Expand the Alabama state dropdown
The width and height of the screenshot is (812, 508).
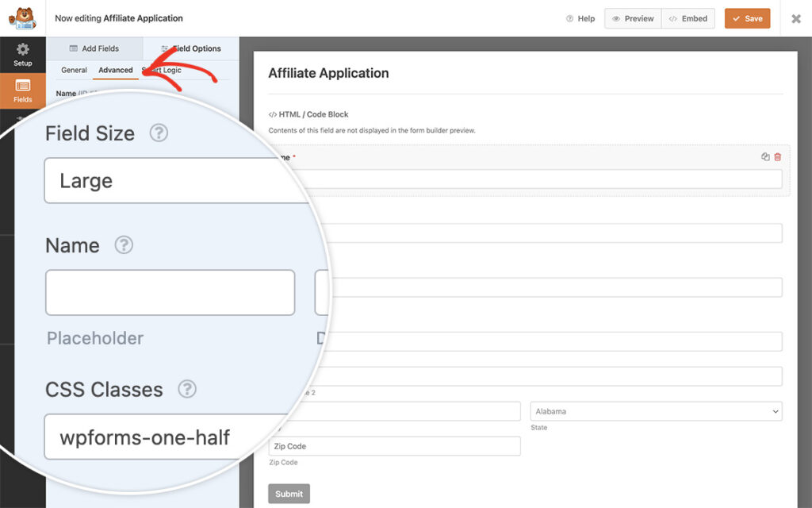click(656, 411)
